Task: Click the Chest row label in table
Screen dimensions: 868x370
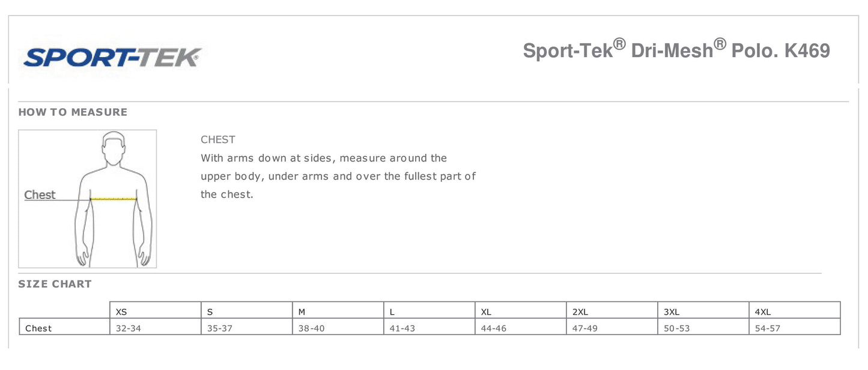Action: click(x=38, y=328)
